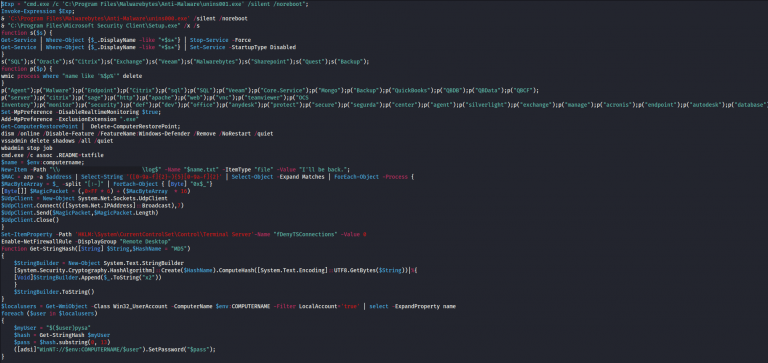Screen dimensions: 768x363
Task: Click '$name = $env:computername;' line
Action: click(x=43, y=162)
